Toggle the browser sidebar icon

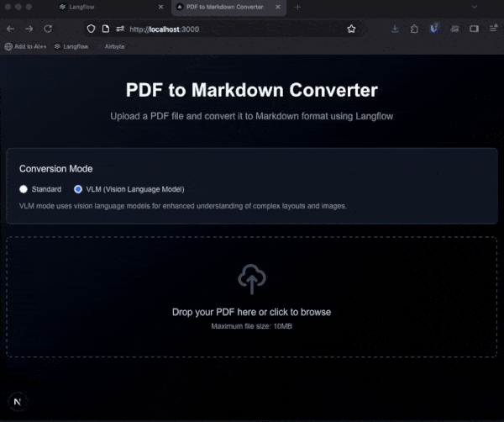click(474, 29)
